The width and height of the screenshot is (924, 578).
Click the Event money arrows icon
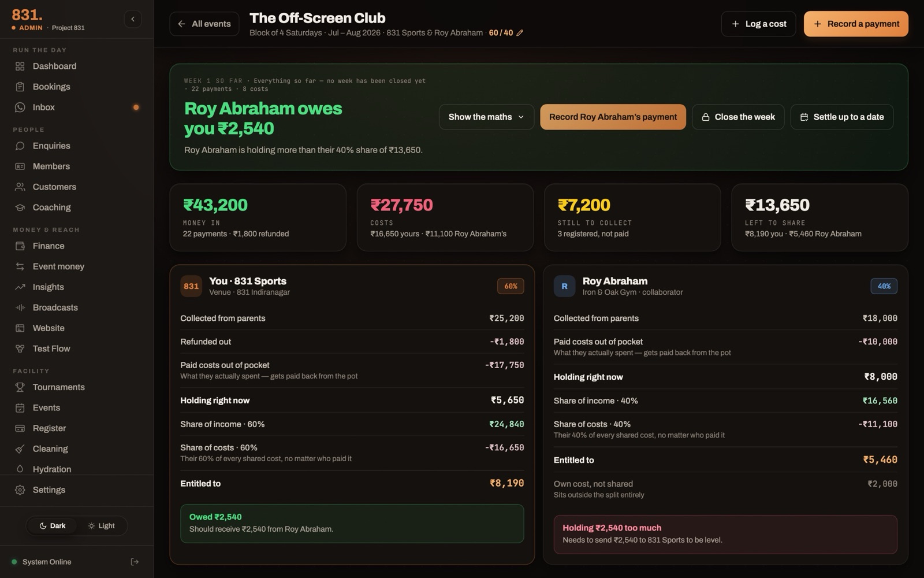tap(20, 266)
